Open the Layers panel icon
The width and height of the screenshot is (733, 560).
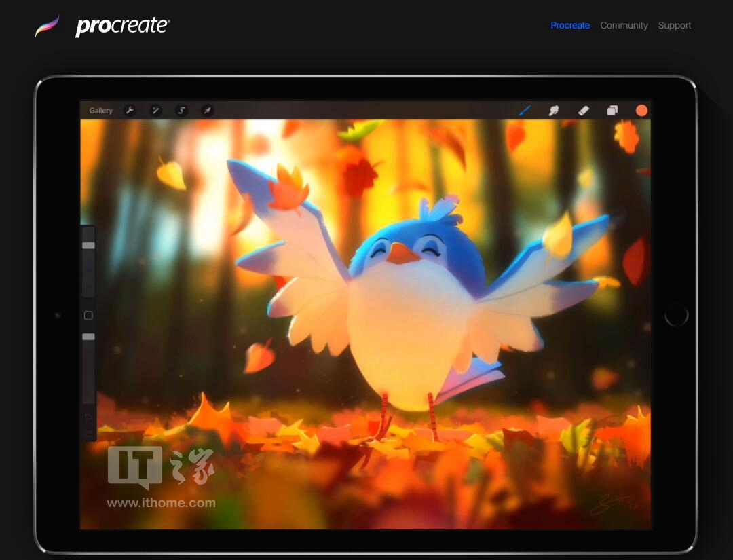tap(612, 111)
